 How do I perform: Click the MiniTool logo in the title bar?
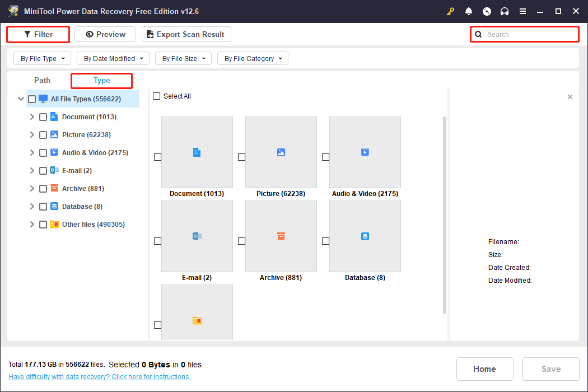(13, 11)
